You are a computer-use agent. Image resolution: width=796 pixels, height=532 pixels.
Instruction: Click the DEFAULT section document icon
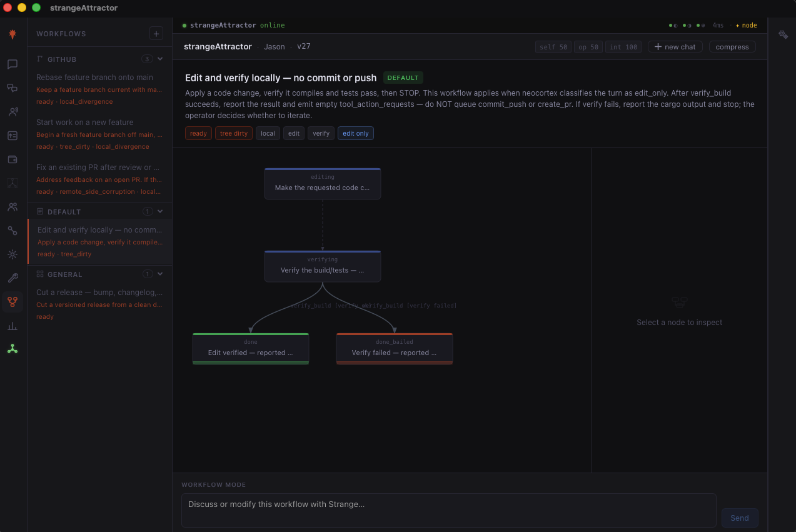pyautogui.click(x=40, y=211)
